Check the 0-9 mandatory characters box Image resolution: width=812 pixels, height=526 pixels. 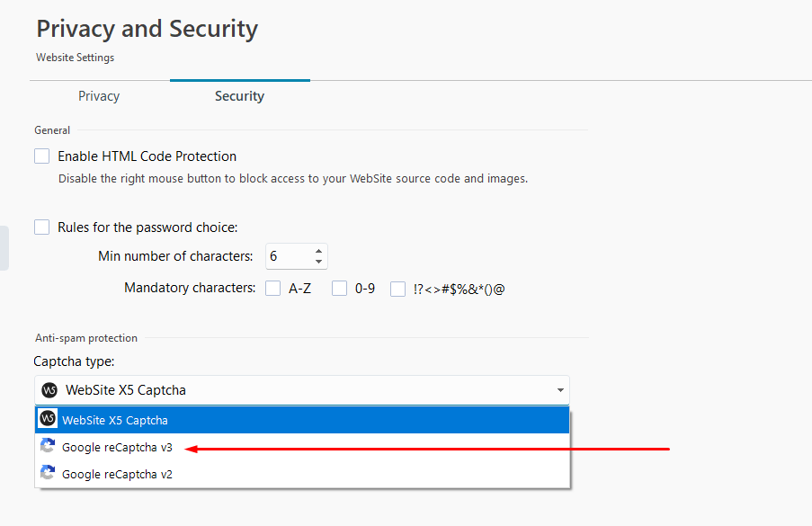tap(339, 289)
